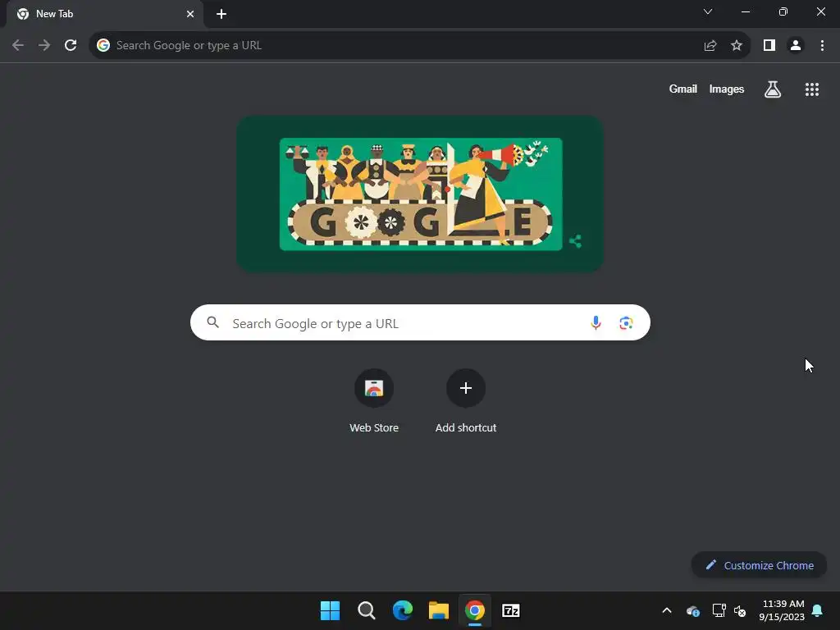
Task: Focus the center Google search box
Action: (420, 322)
